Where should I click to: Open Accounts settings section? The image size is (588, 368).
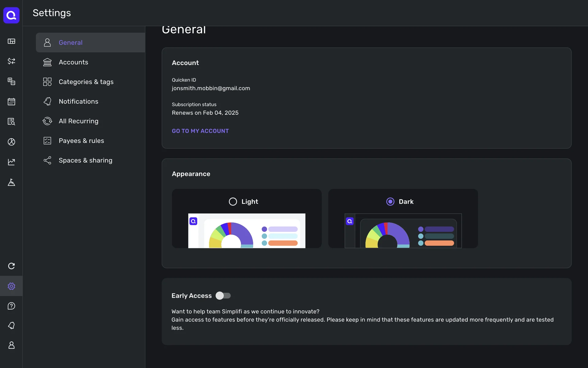coord(73,62)
